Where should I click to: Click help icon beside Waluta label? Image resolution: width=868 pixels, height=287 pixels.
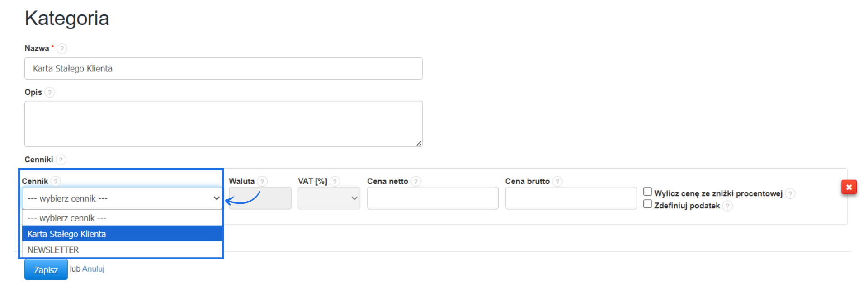(x=262, y=181)
